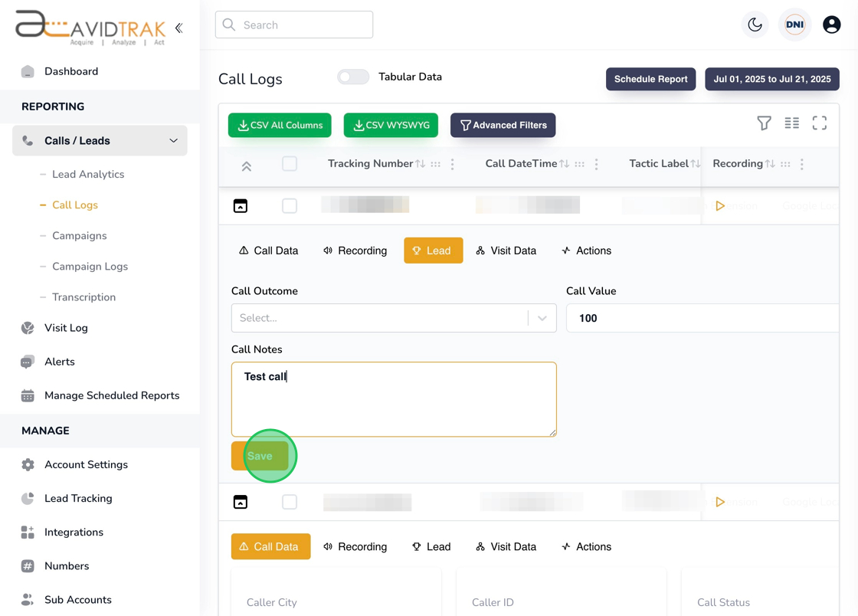Switch to Call Data tab in first row
Viewport: 858px width, 616px height.
click(x=269, y=251)
